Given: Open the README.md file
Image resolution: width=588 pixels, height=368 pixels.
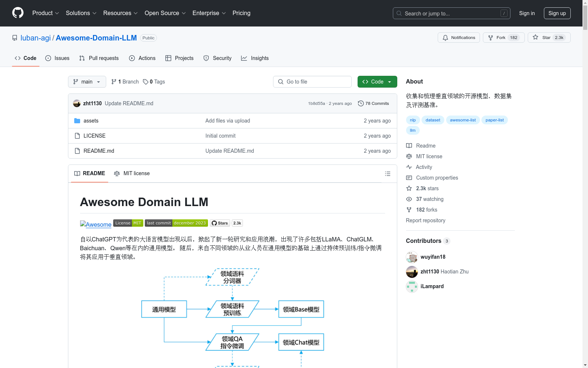Looking at the screenshot, I should coord(99,151).
